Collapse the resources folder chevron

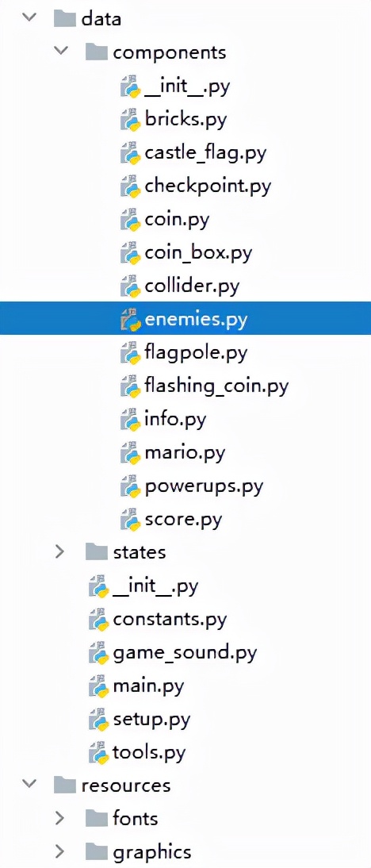(x=29, y=785)
